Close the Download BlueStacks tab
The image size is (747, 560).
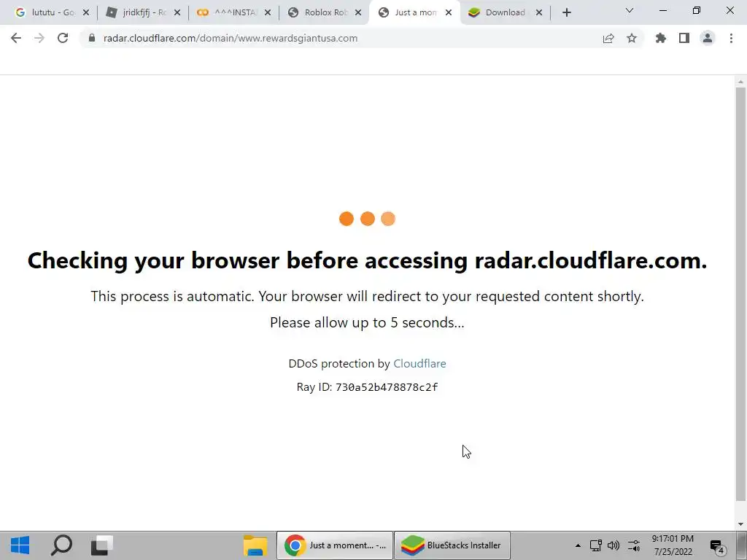(x=539, y=13)
